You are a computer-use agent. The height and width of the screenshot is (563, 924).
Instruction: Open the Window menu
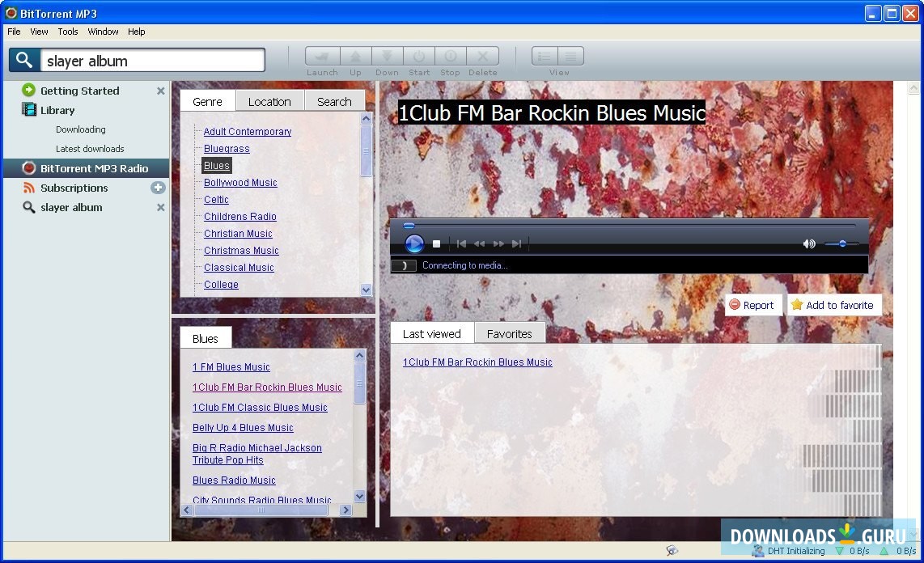(x=103, y=32)
